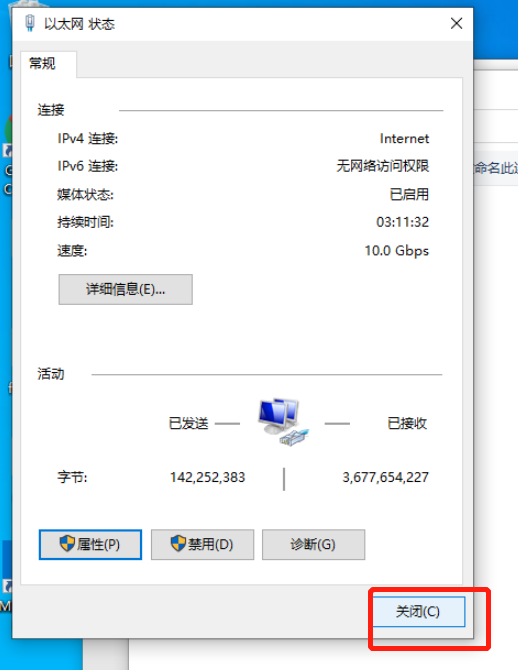This screenshot has height=670, width=518.
Task: Click the network computers activity icon
Action: click(283, 423)
